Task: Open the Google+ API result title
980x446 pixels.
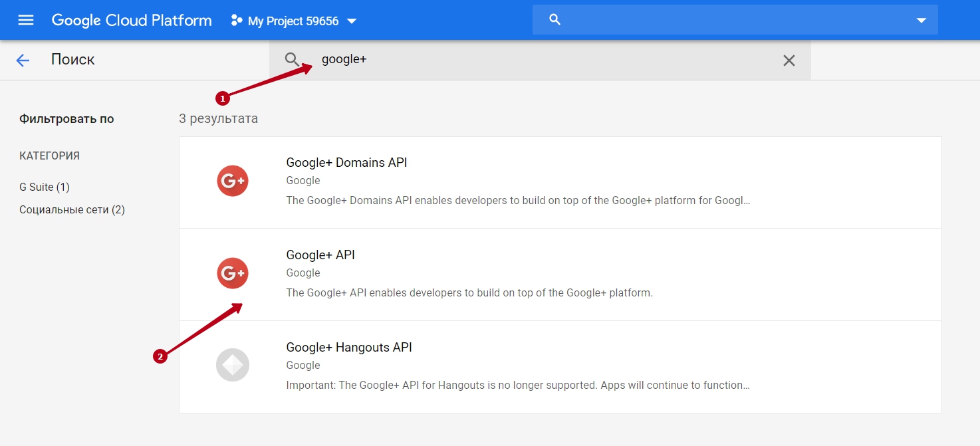Action: coord(320,255)
